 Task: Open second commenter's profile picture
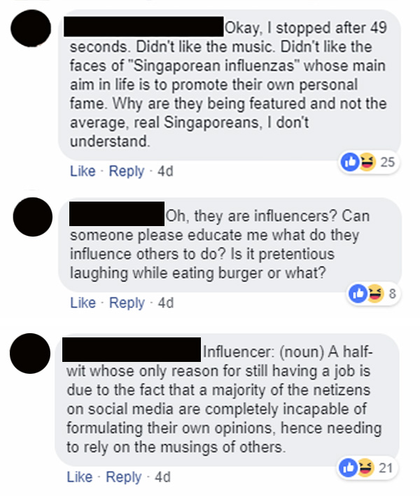(33, 217)
